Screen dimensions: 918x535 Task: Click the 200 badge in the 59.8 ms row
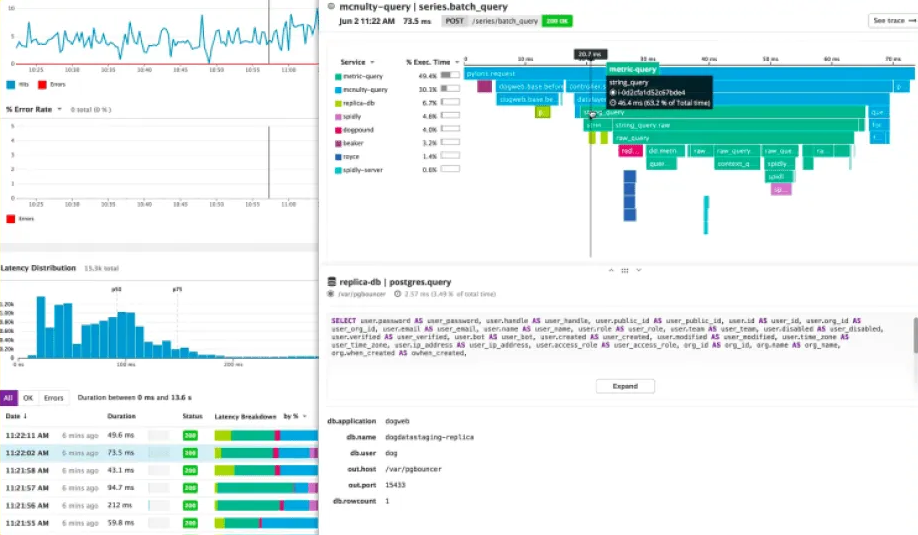click(x=190, y=523)
